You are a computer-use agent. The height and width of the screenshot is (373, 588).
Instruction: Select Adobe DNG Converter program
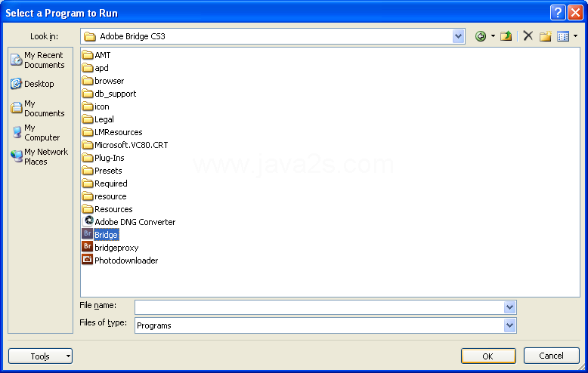[x=128, y=222]
